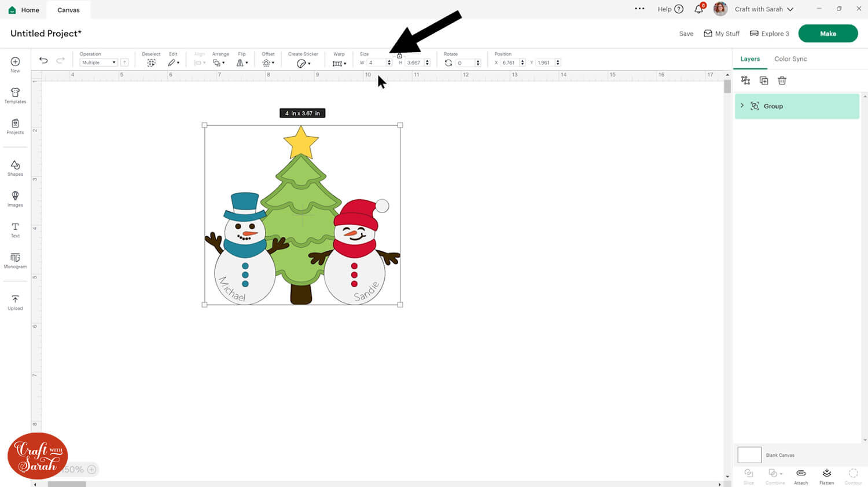Open the notifications bell
The width and height of the screenshot is (868, 487).
coord(699,9)
